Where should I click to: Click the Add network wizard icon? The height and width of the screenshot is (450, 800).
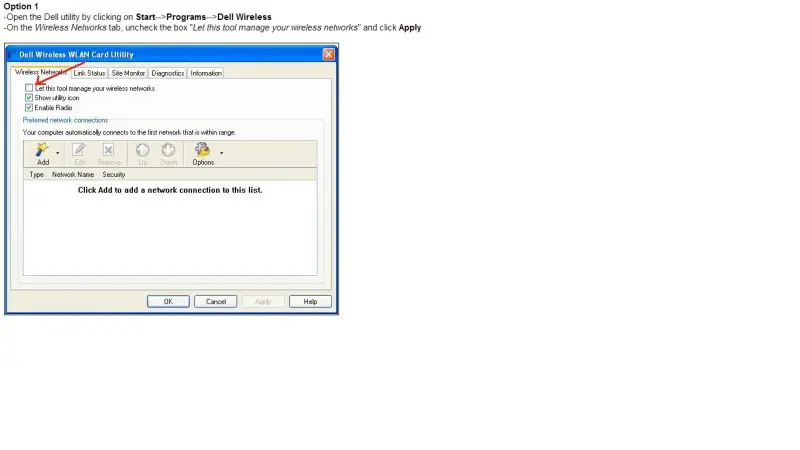(x=42, y=150)
